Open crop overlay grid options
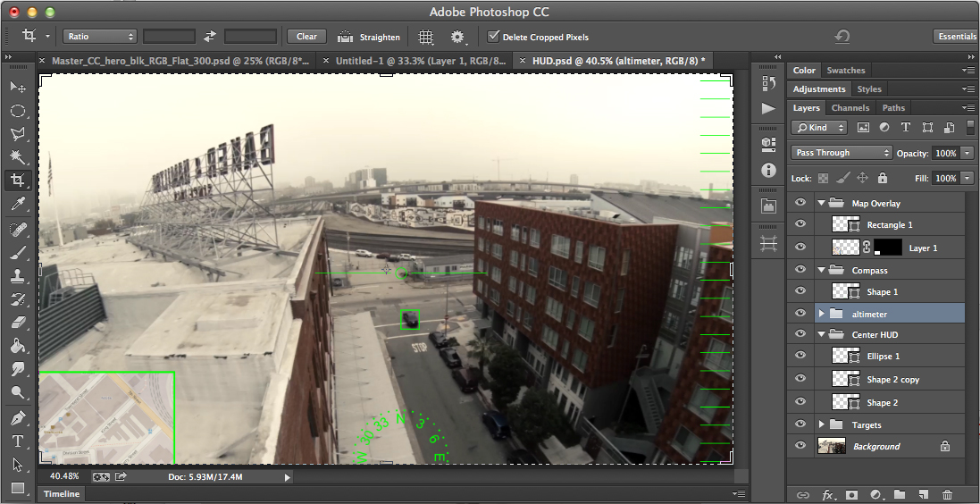Screen dimensions: 980x504 426,37
